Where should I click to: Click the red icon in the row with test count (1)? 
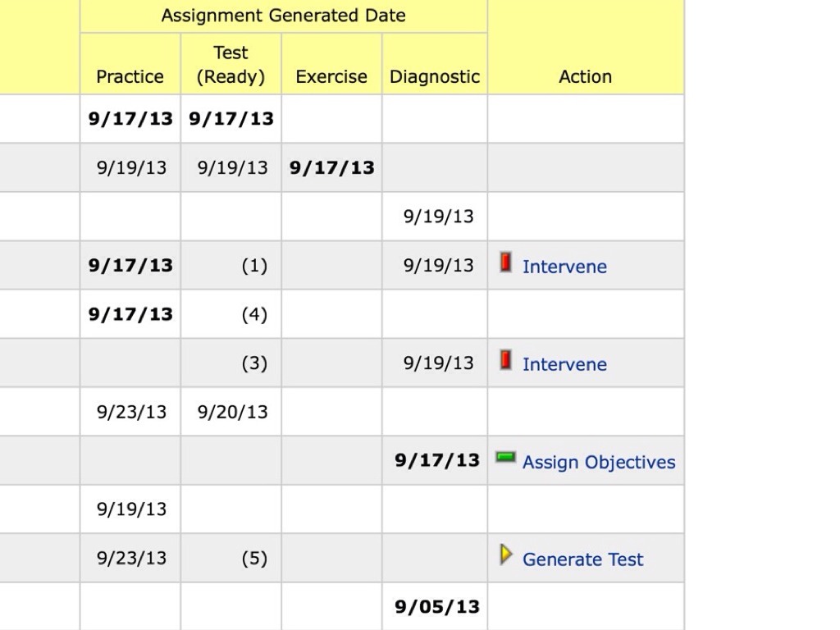(x=506, y=263)
